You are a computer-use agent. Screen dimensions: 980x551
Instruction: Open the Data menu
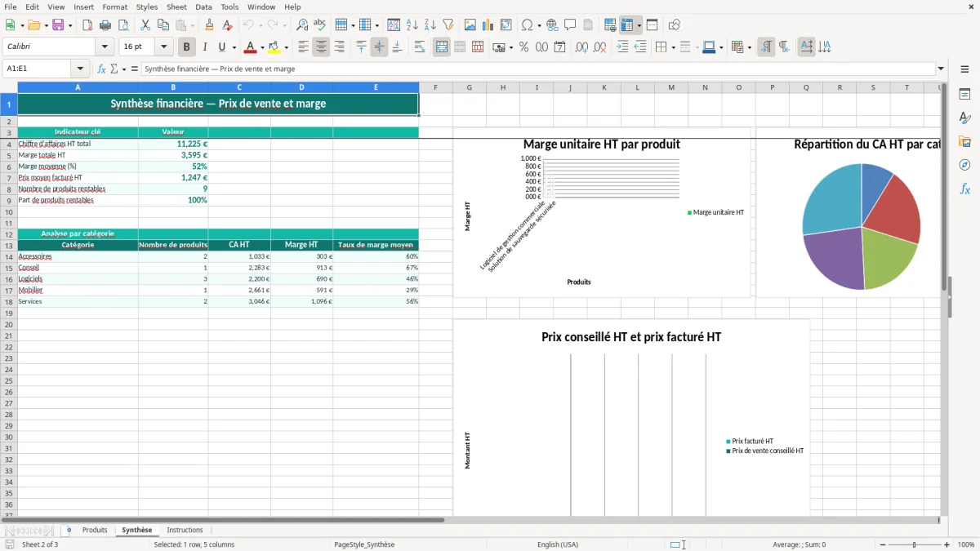pyautogui.click(x=203, y=7)
